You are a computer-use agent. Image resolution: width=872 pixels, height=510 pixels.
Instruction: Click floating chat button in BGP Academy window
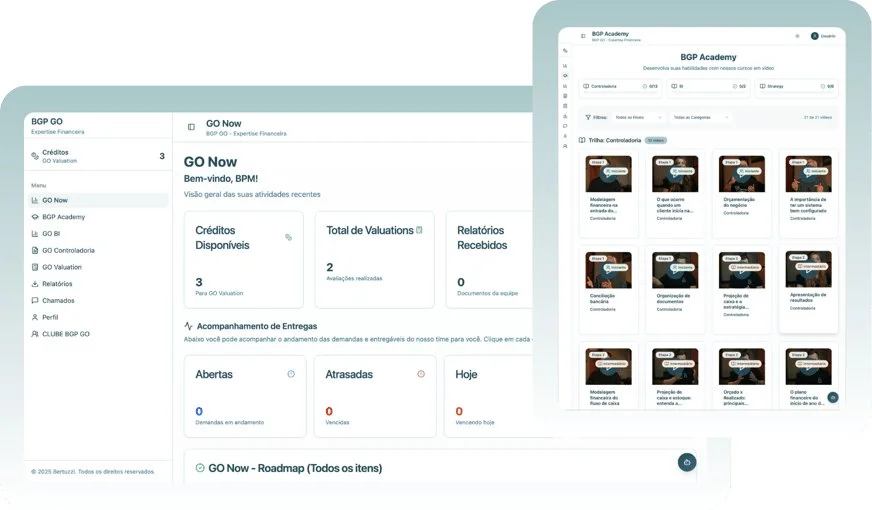[x=833, y=397]
